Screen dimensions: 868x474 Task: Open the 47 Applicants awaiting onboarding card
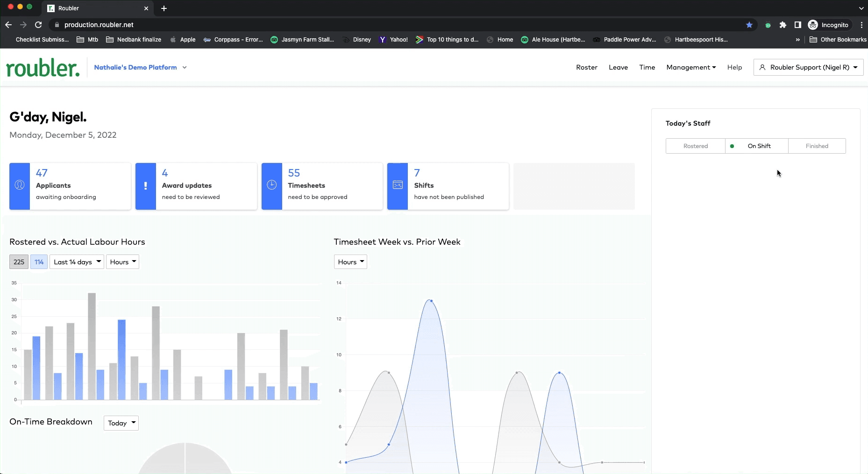pyautogui.click(x=70, y=186)
